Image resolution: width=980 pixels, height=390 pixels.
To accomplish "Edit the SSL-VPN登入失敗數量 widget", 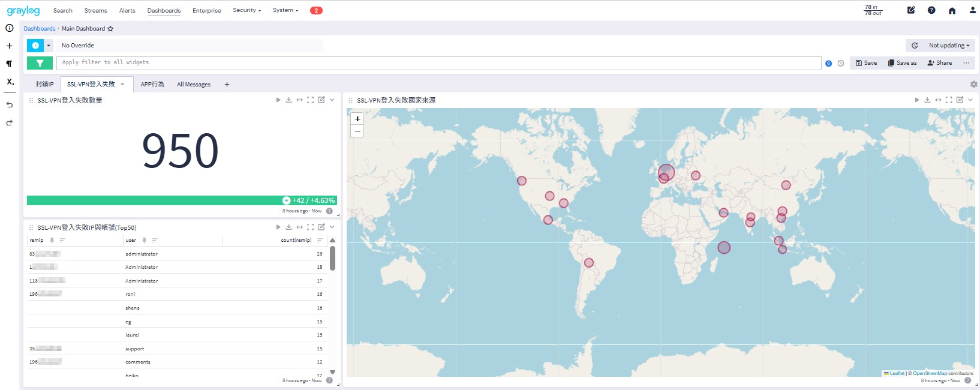I will coord(321,100).
